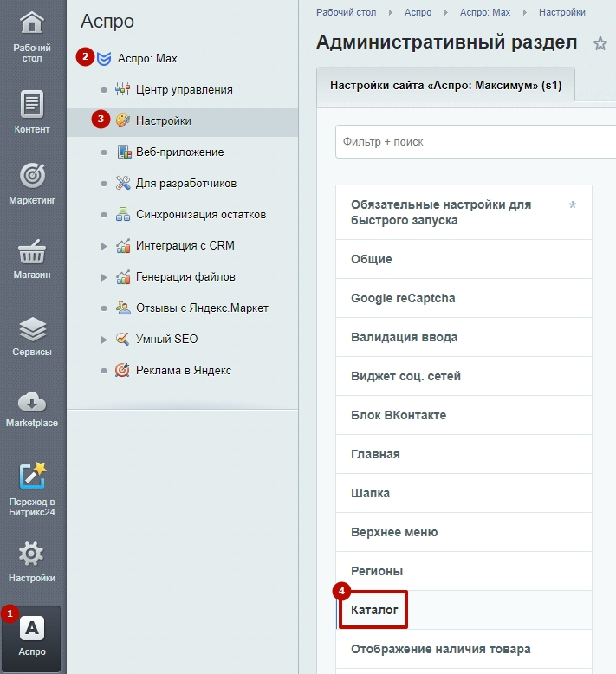Screen dimensions: 616x674
Task: Open the Блок ВКонтакте section
Action: coord(464,415)
